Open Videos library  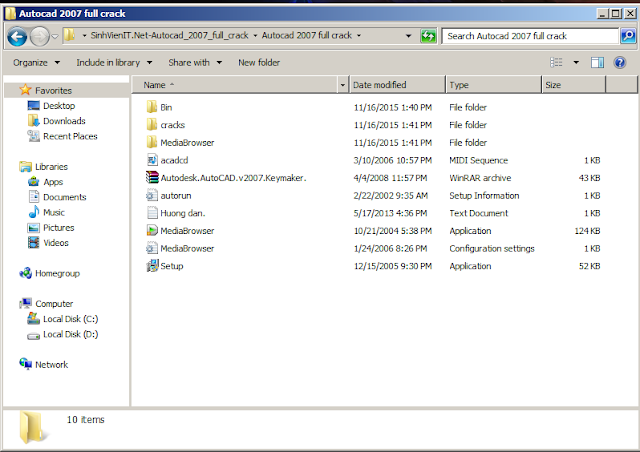coord(56,243)
